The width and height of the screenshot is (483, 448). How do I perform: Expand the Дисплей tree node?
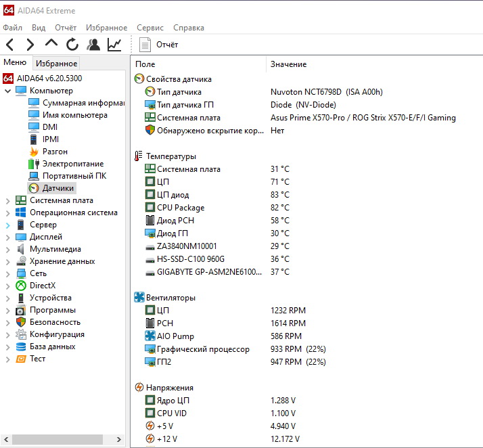click(x=7, y=237)
